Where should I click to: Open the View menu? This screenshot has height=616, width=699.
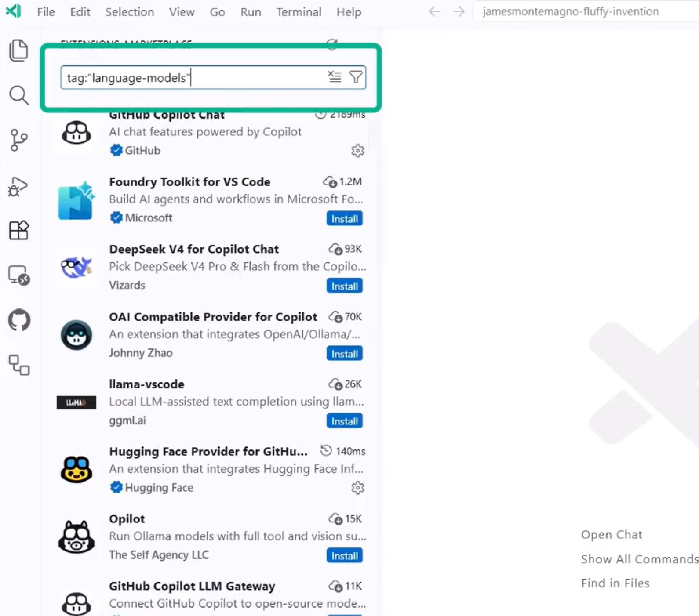182,12
